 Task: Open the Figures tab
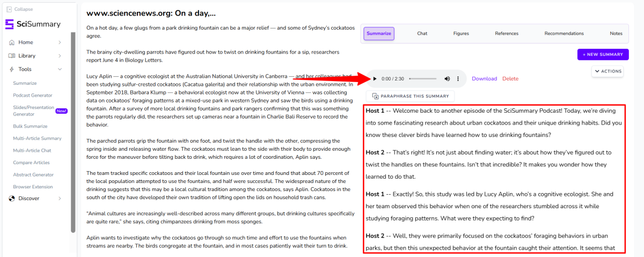coord(461,34)
